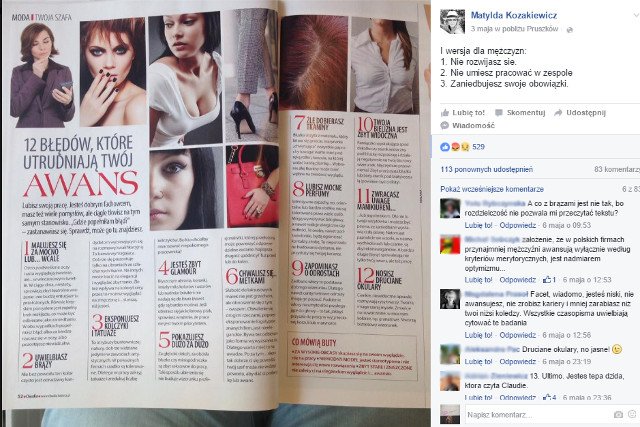The image size is (640, 427).
Task: Open the post privacy globe icon
Action: (570, 29)
